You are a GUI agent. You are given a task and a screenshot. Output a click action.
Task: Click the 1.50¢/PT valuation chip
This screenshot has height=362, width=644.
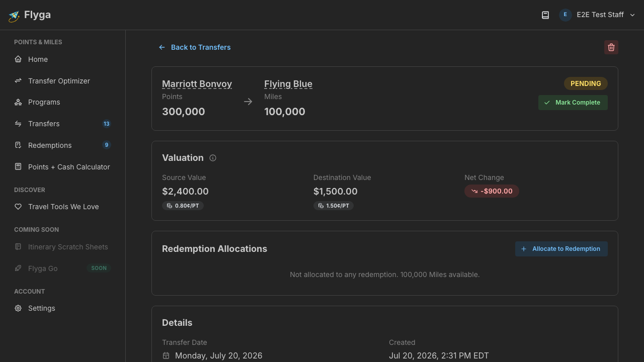click(333, 206)
